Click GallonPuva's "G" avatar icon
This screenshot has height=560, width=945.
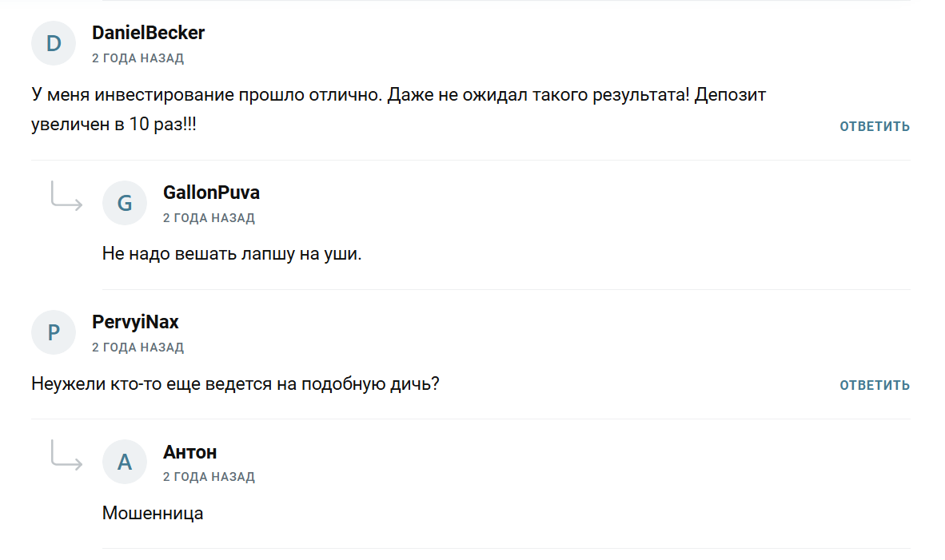[x=125, y=203]
